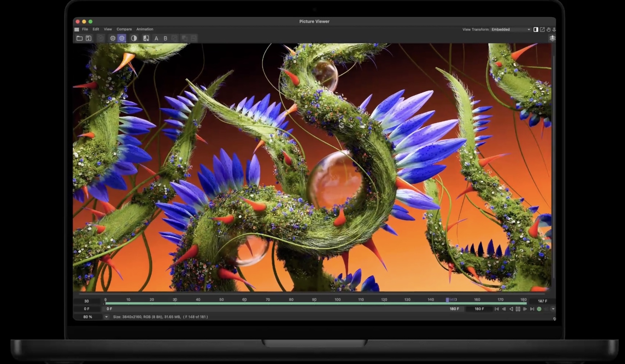625x364 pixels.
Task: Jump to the last frame
Action: click(532, 309)
